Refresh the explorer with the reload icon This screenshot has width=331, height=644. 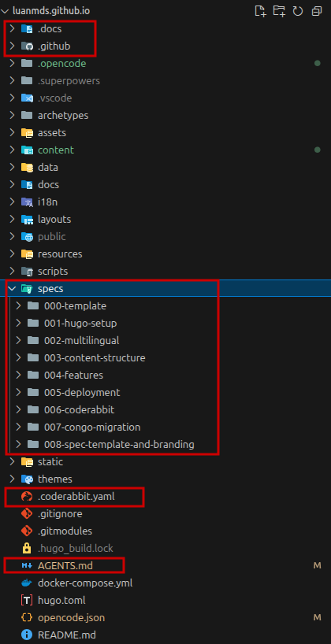coord(298,11)
